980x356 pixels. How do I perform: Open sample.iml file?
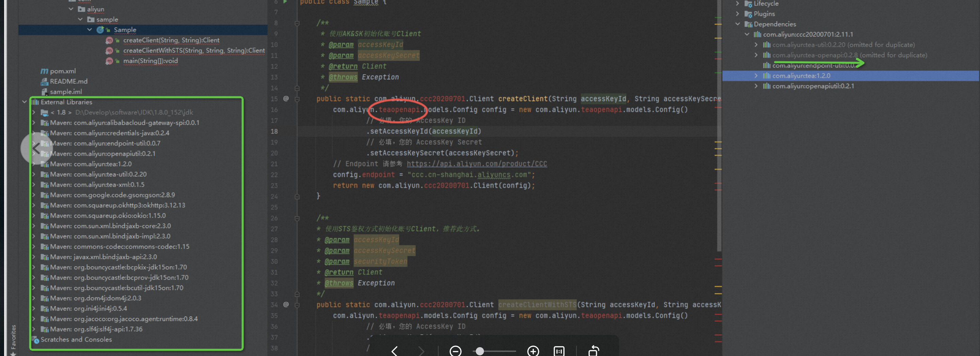(66, 91)
